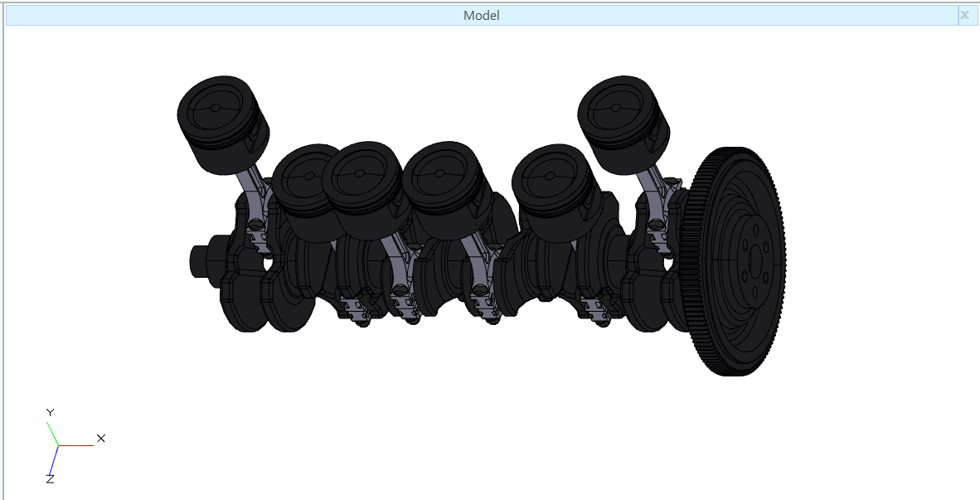Close the Model panel

click(x=963, y=16)
